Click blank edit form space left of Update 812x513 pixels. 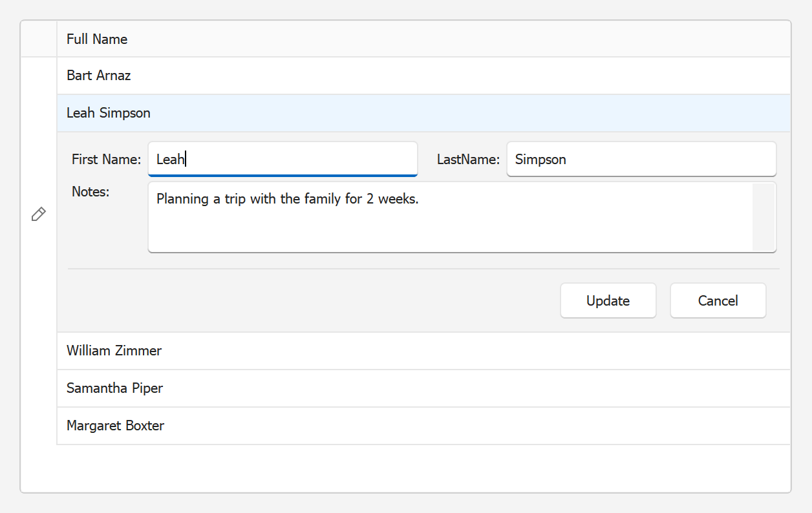pyautogui.click(x=310, y=301)
